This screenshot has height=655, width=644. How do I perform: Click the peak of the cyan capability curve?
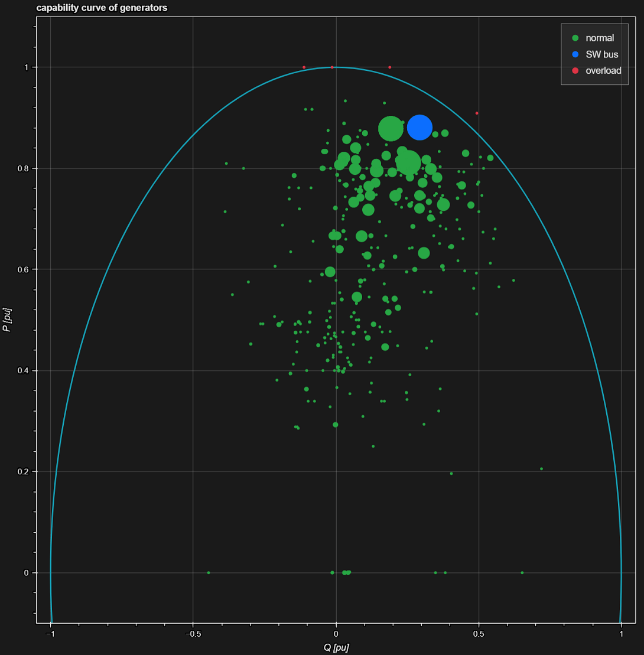pyautogui.click(x=336, y=67)
